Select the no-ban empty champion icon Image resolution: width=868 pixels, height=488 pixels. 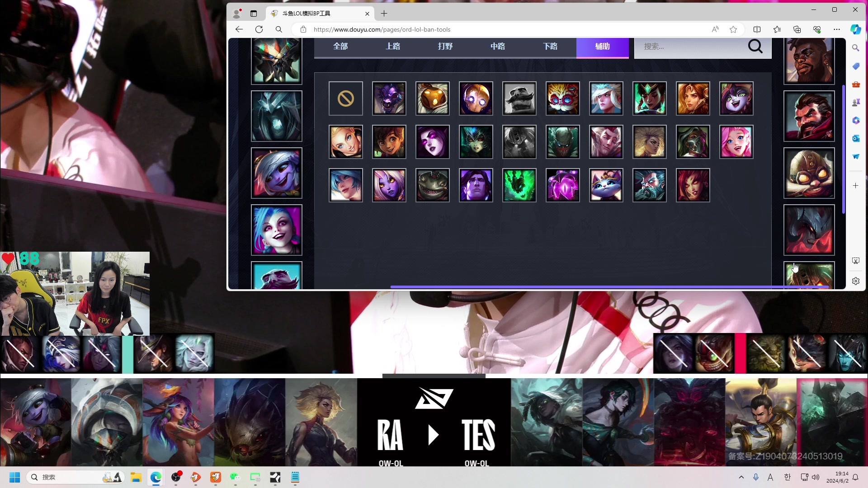tap(345, 99)
